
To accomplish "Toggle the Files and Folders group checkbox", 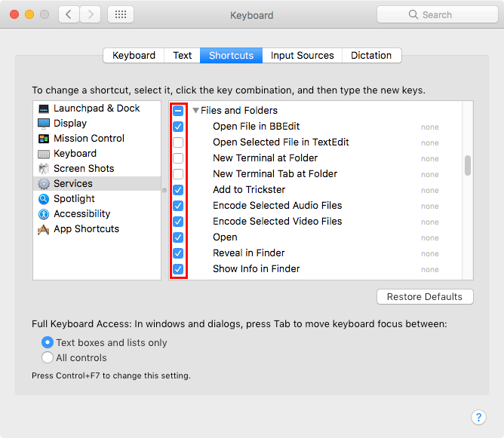I will 178,111.
